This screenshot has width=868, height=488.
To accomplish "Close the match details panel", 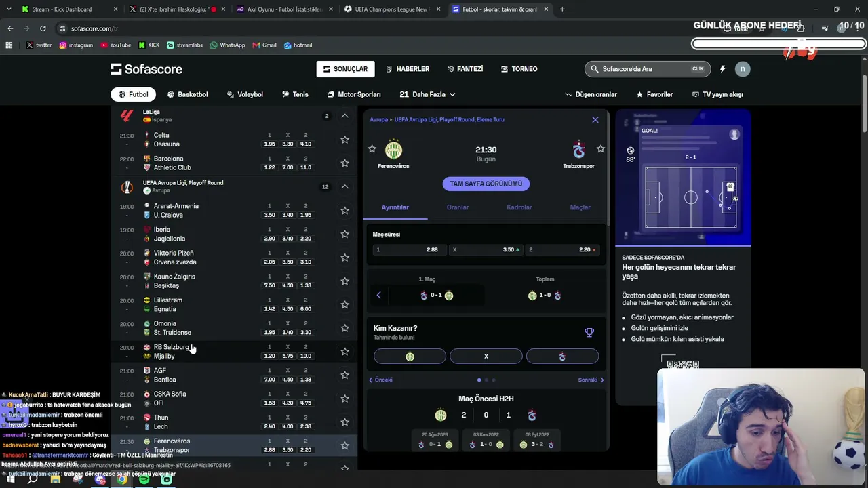I will (595, 120).
